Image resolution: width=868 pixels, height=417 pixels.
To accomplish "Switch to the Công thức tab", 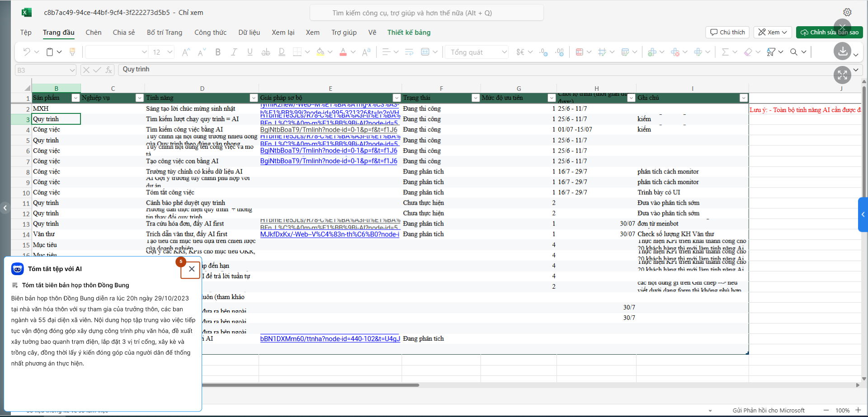I will (x=210, y=33).
